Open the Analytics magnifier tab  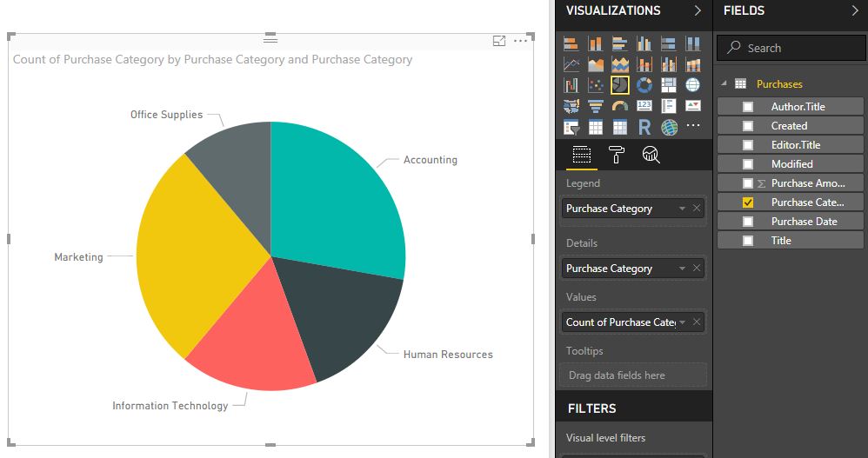tap(651, 156)
